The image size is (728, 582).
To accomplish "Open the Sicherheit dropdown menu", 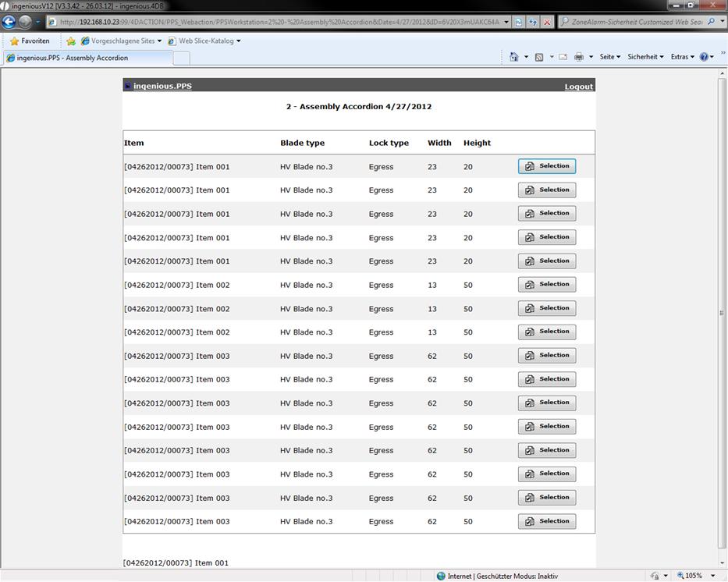I will pos(645,57).
